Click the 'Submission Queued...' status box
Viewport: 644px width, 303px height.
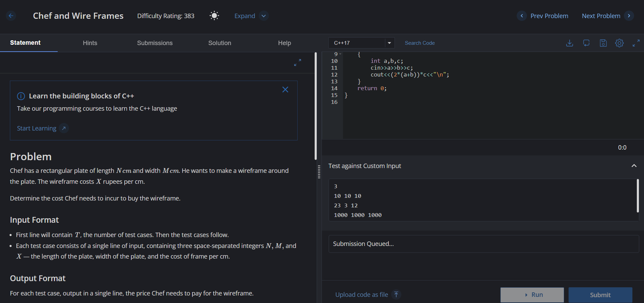pos(484,244)
